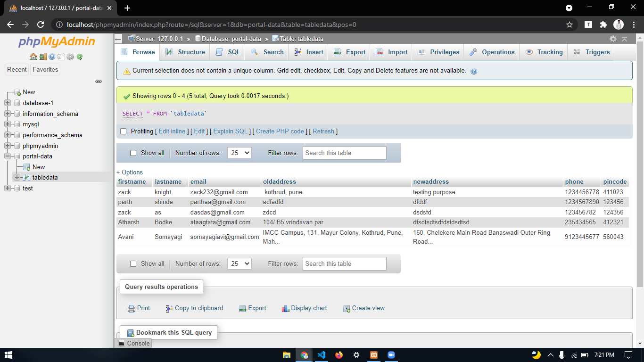Click the lower Search this table field
The height and width of the screenshot is (362, 644).
pos(345,263)
